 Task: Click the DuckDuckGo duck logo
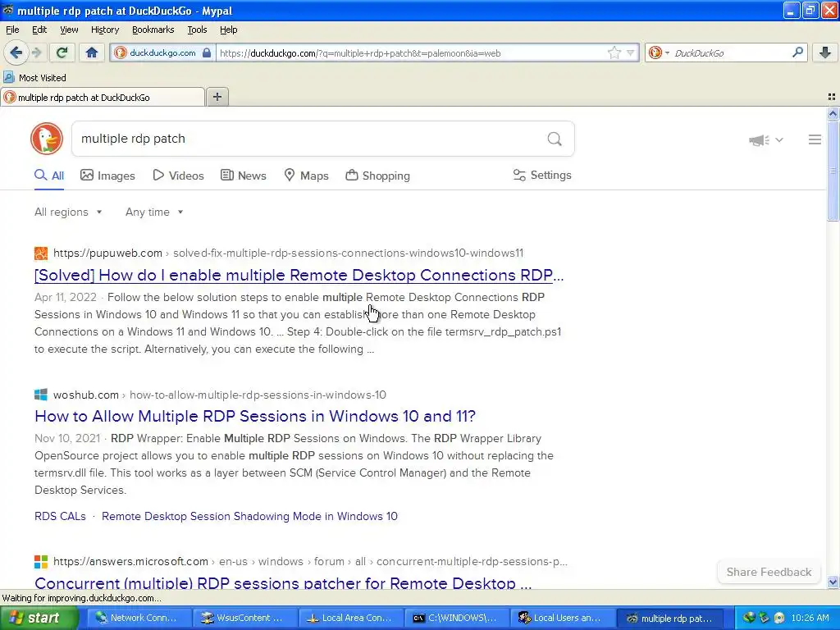point(47,139)
